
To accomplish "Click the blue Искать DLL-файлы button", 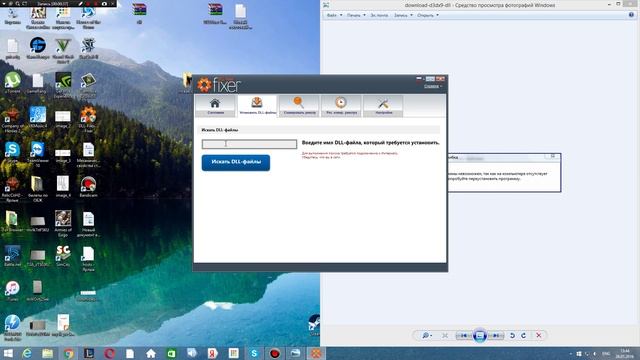I will pyautogui.click(x=236, y=162).
